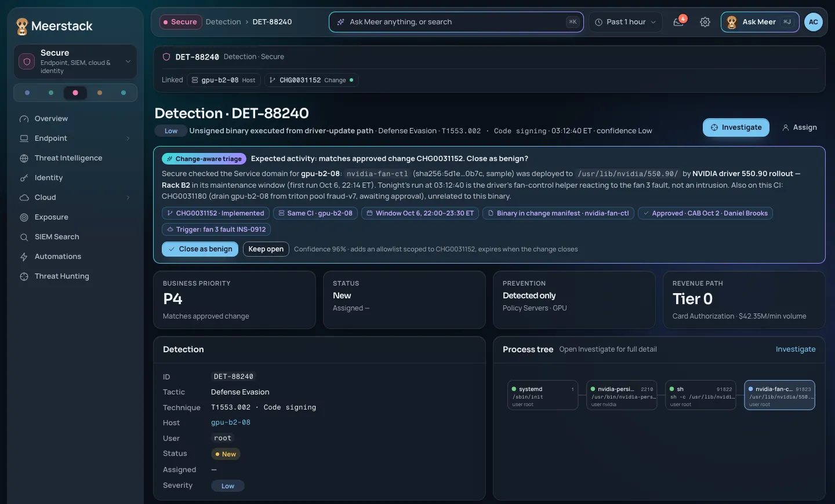Image resolution: width=835 pixels, height=504 pixels.
Task: Click the CHG0031152 · Implemented chip
Action: pos(216,213)
